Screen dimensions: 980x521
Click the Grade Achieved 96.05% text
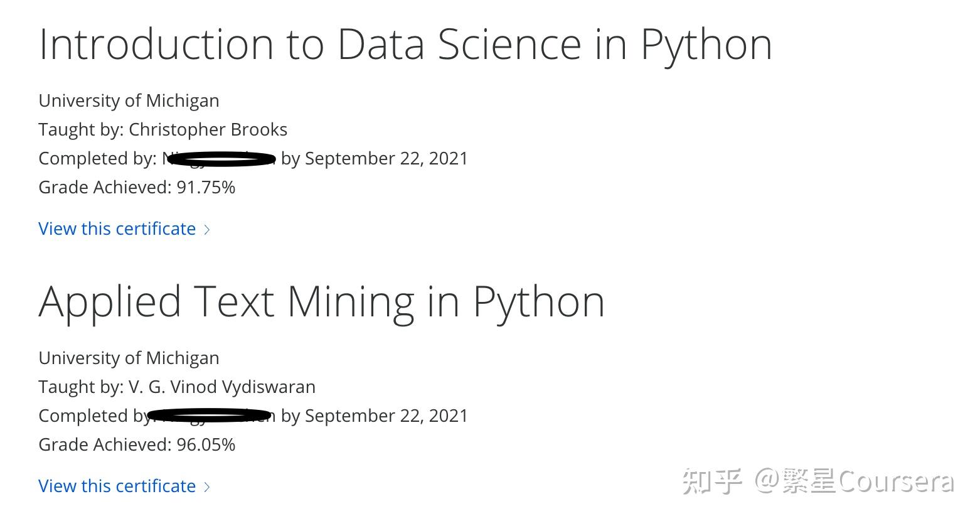tap(137, 444)
